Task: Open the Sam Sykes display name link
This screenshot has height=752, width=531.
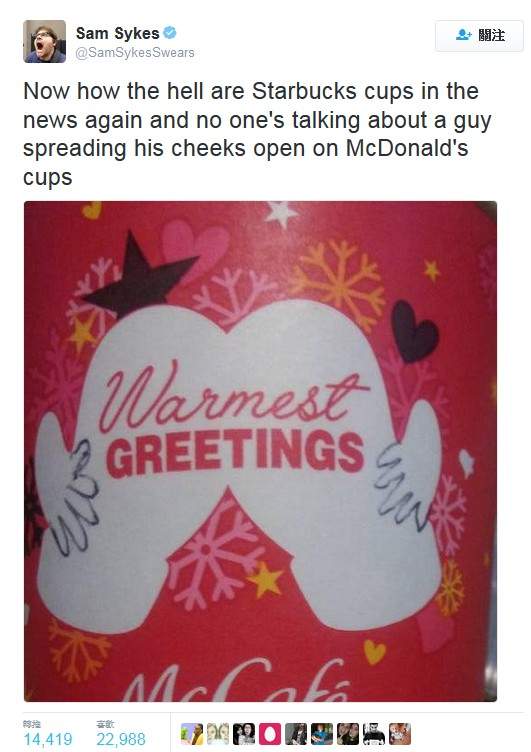Action: [118, 33]
